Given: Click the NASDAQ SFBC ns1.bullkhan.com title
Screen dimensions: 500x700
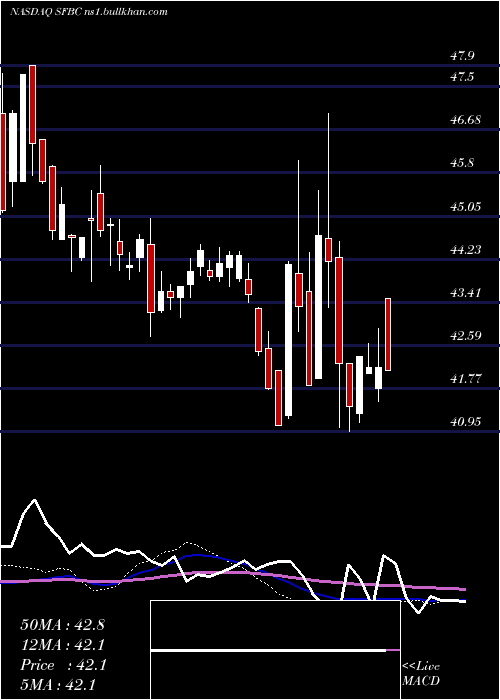Looking at the screenshot, I should click(x=88, y=12).
